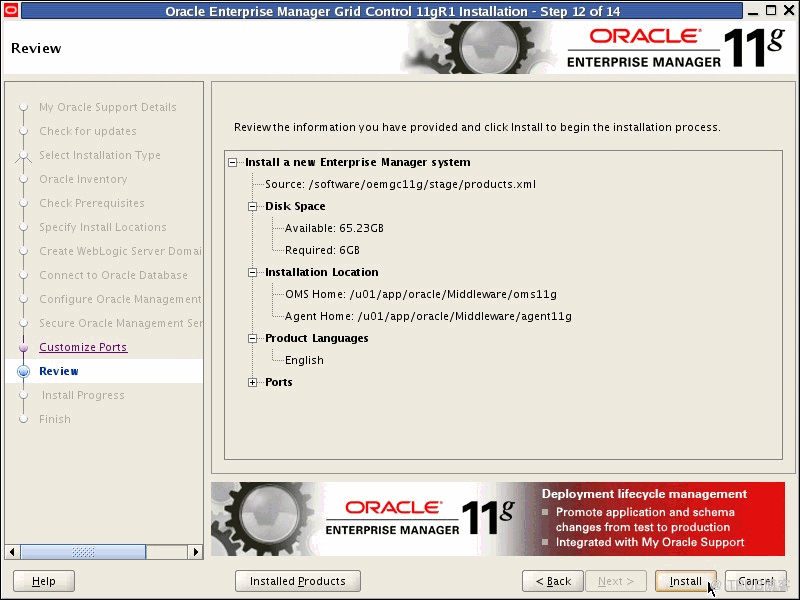Viewport: 800px width, 600px height.
Task: Click the sidebar scroll right arrow
Action: point(195,552)
